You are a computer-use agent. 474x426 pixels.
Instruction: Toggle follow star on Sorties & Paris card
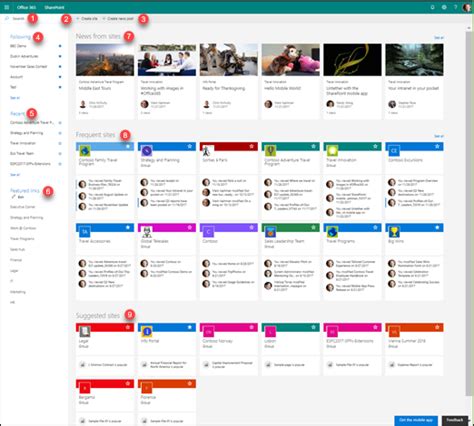pos(252,146)
